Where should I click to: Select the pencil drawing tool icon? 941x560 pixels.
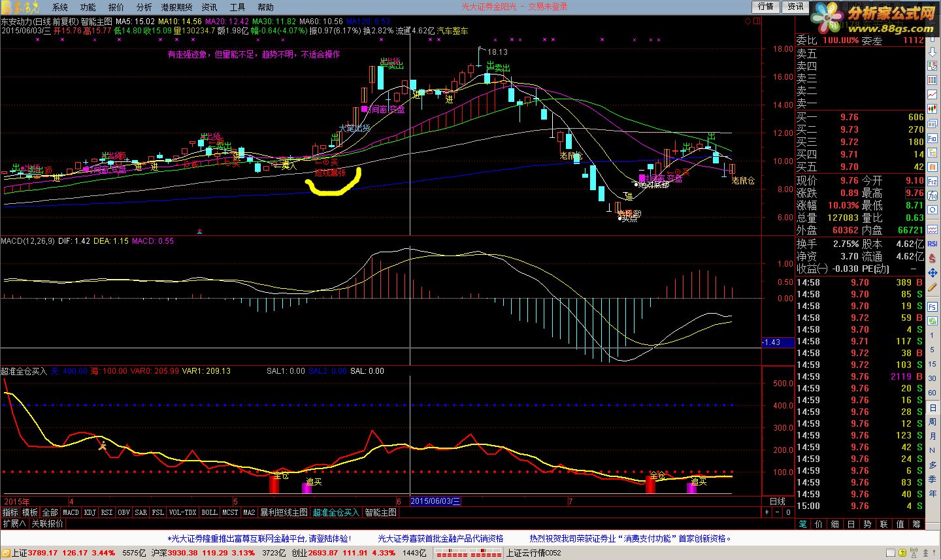933,287
